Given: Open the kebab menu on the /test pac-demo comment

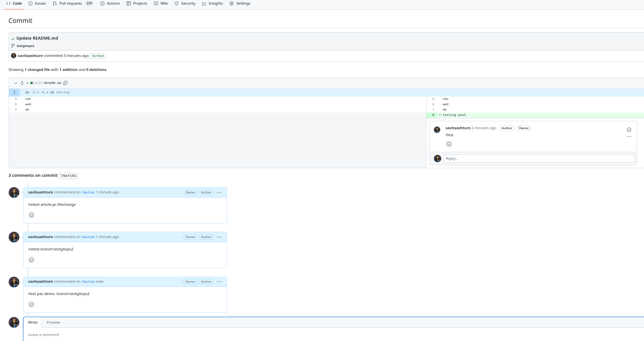Looking at the screenshot, I should tap(219, 281).
